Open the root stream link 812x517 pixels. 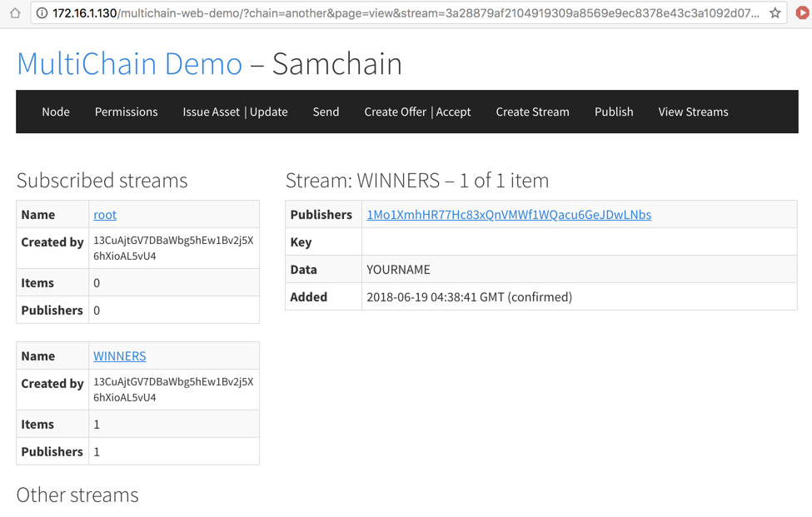click(105, 215)
